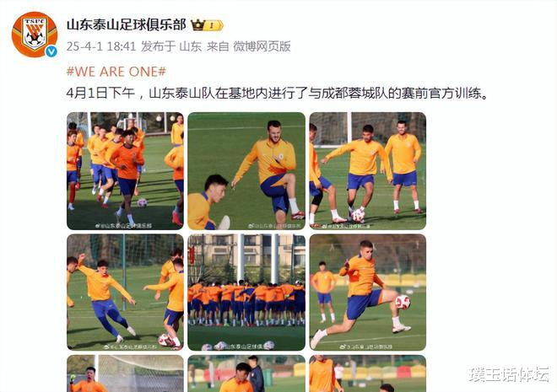
Task: Open bottom-row photo with coach in dark jacket
Action: coord(246,373)
